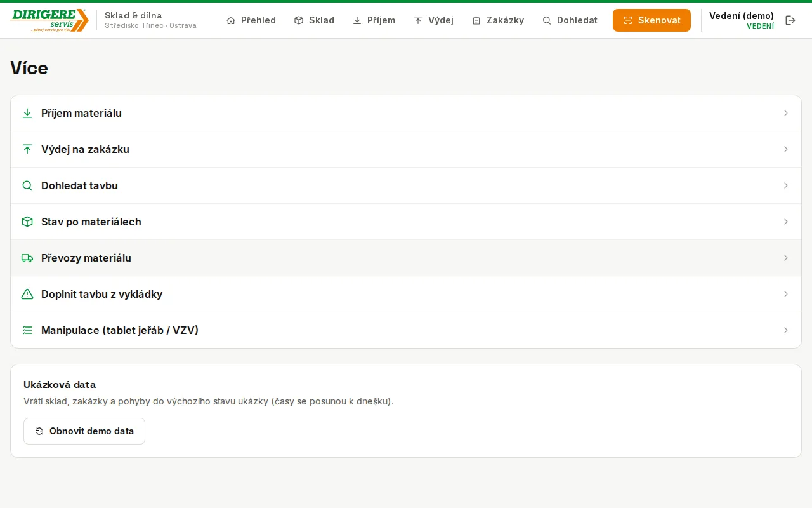Click the checklist icon beside Manipulace
The height and width of the screenshot is (508, 812).
click(x=27, y=330)
